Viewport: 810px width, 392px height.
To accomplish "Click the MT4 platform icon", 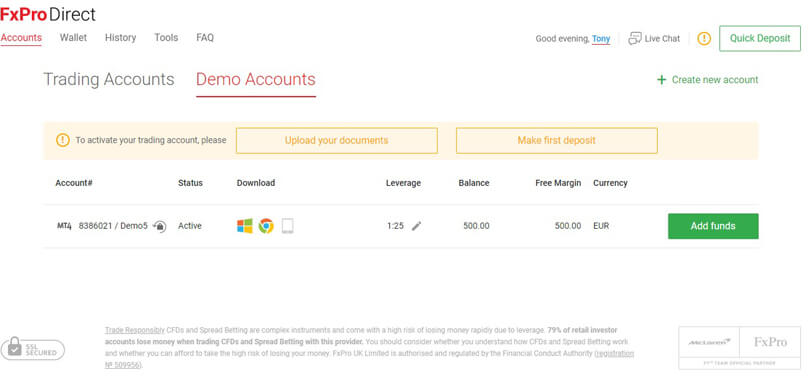I will tap(64, 226).
